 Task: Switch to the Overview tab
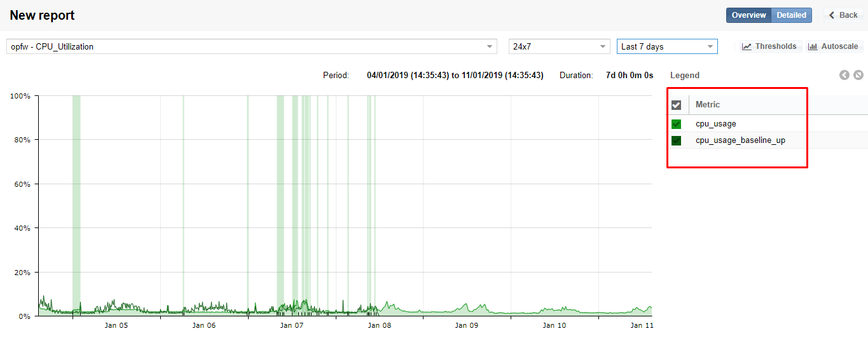point(748,15)
